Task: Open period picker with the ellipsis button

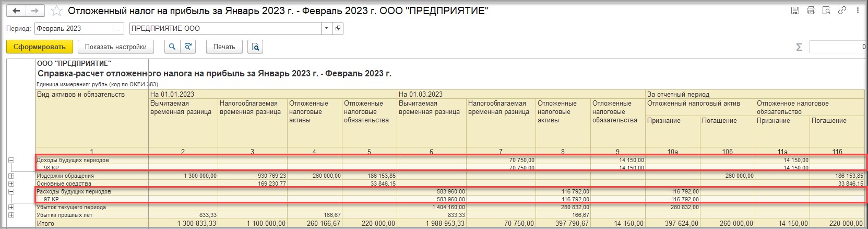Action: pyautogui.click(x=118, y=28)
